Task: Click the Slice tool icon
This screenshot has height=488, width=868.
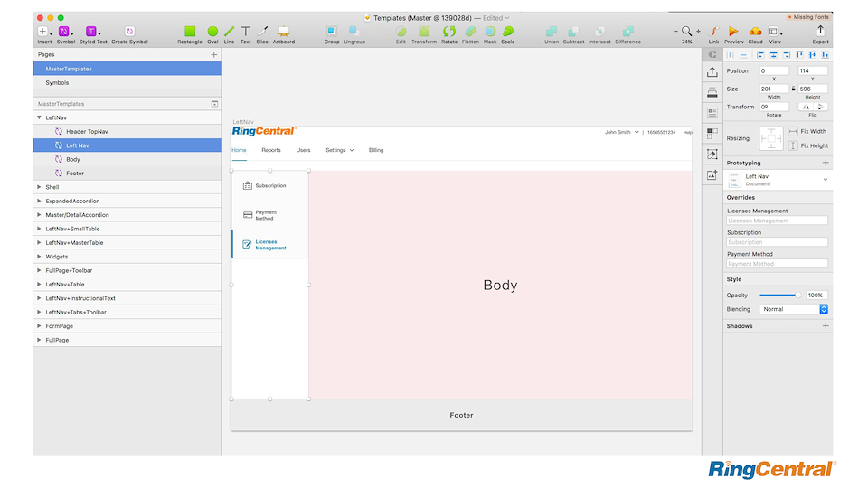Action: (262, 32)
